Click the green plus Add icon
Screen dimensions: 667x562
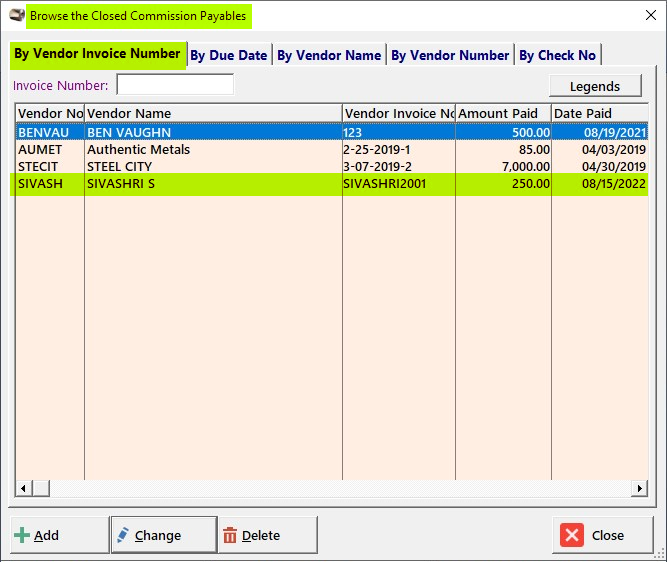(22, 535)
